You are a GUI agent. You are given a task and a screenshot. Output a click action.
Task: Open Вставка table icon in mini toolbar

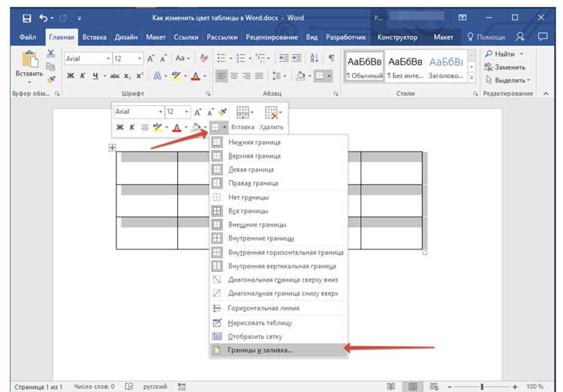pyautogui.click(x=243, y=118)
